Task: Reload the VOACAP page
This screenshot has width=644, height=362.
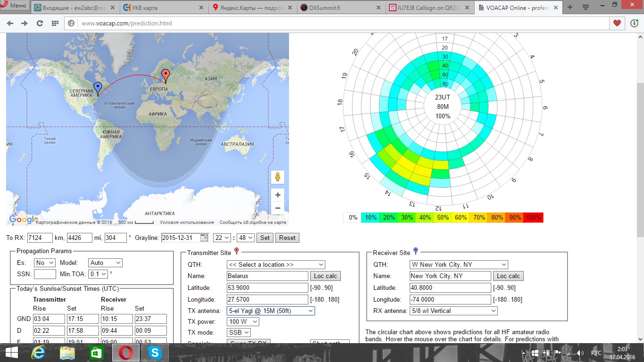Action: pyautogui.click(x=40, y=24)
